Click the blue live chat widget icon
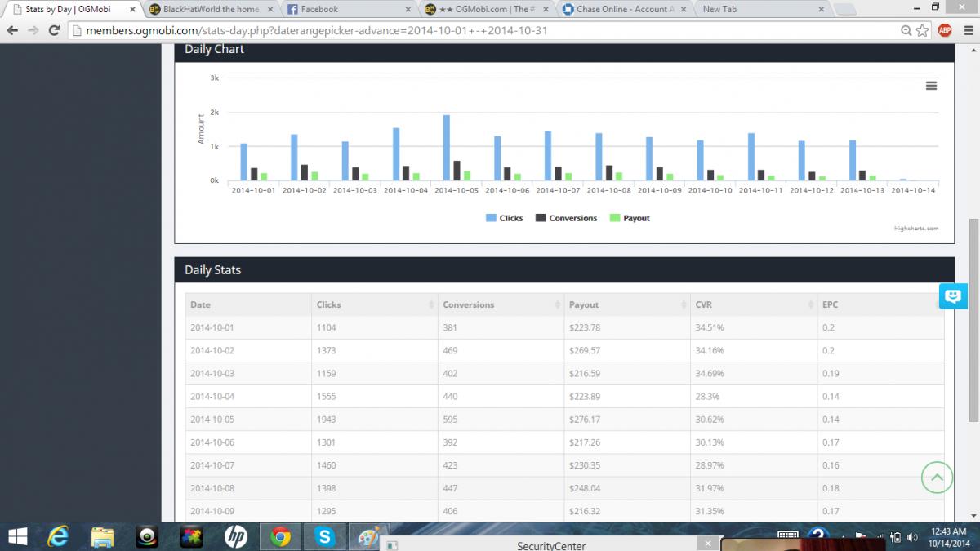 click(953, 295)
